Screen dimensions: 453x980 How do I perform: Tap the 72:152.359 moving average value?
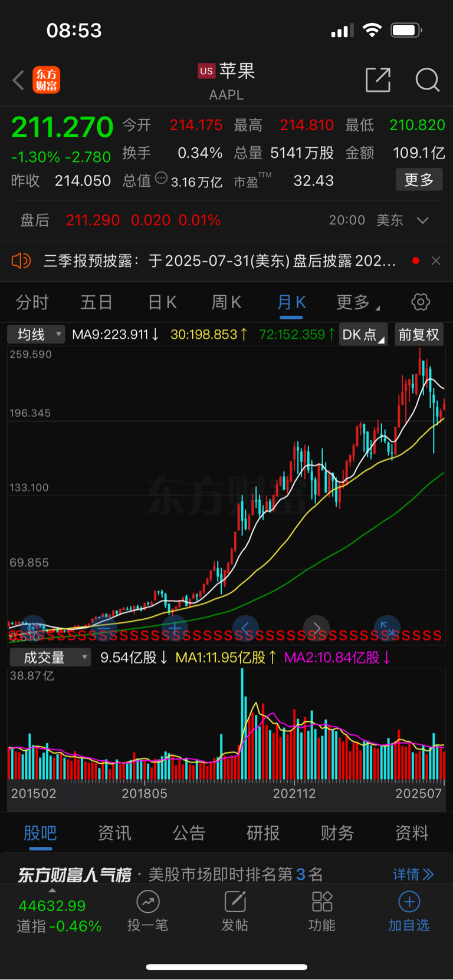pos(297,335)
